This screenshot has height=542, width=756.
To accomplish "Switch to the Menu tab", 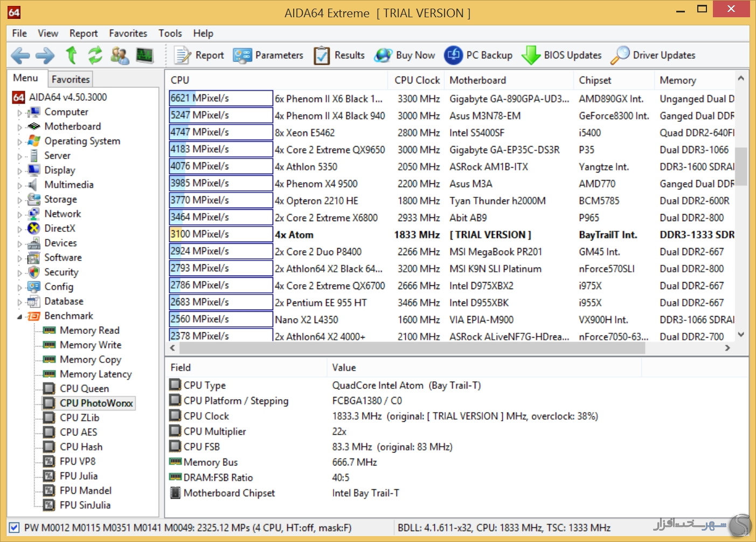I will point(26,78).
